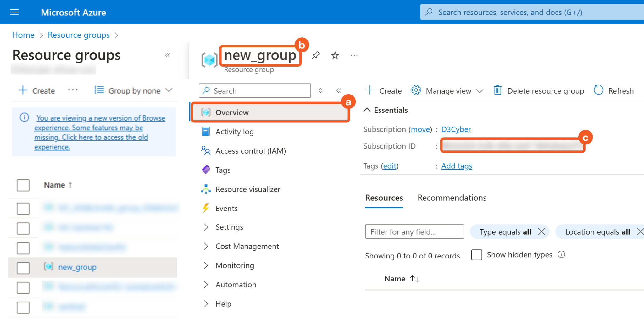Pin new_group to dashboard
Image resolution: width=644 pixels, height=321 pixels.
(x=316, y=56)
